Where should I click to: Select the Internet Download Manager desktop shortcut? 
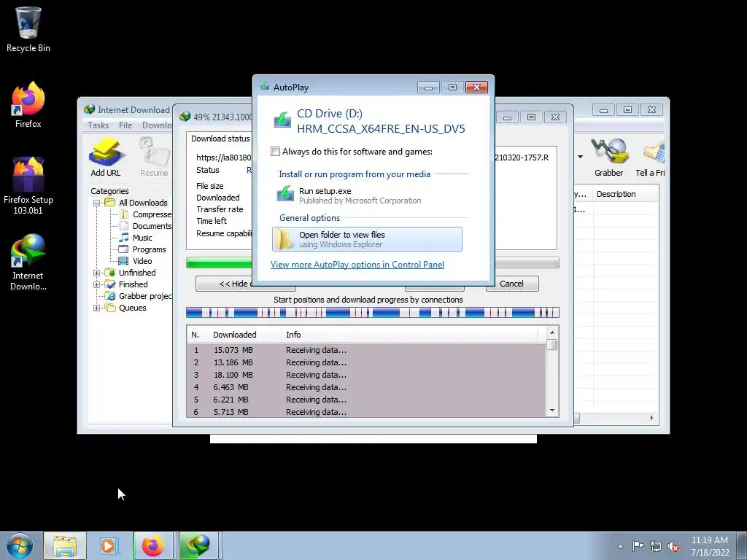tap(28, 262)
